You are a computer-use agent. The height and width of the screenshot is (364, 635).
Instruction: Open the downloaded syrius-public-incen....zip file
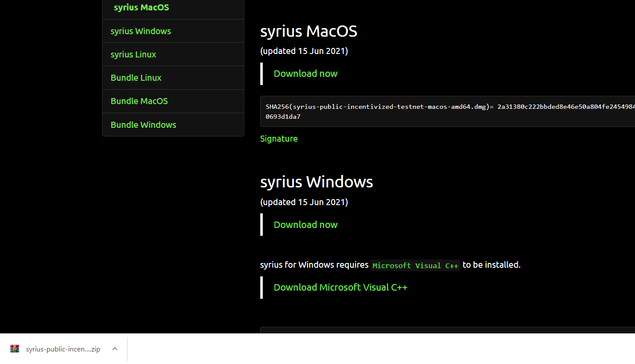click(63, 349)
